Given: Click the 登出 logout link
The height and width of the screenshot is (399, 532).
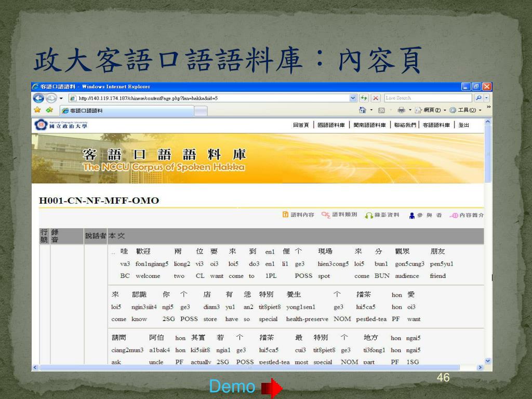Looking at the screenshot, I should click(x=464, y=125).
